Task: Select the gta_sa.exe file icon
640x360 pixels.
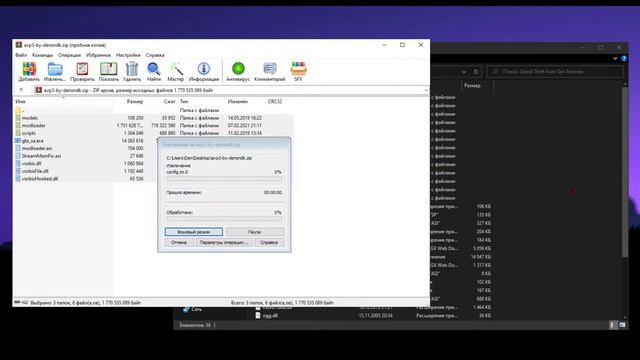Action: click(x=18, y=140)
